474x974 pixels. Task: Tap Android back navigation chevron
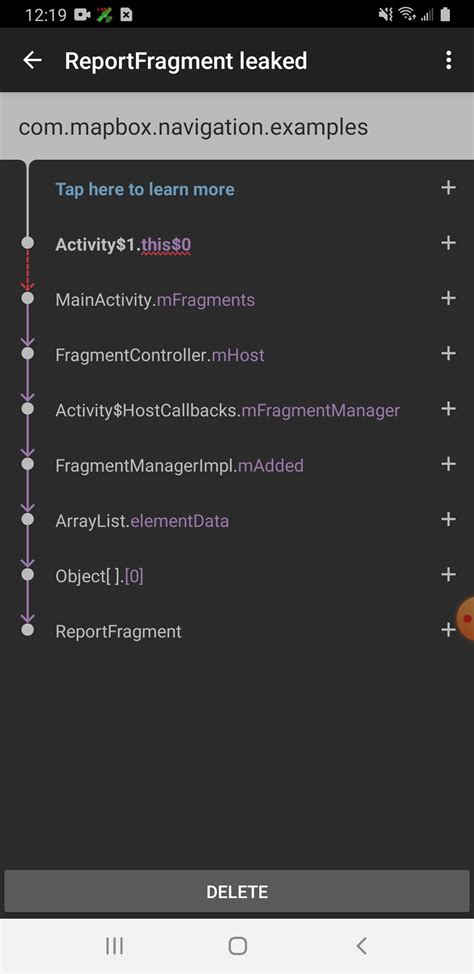361,946
